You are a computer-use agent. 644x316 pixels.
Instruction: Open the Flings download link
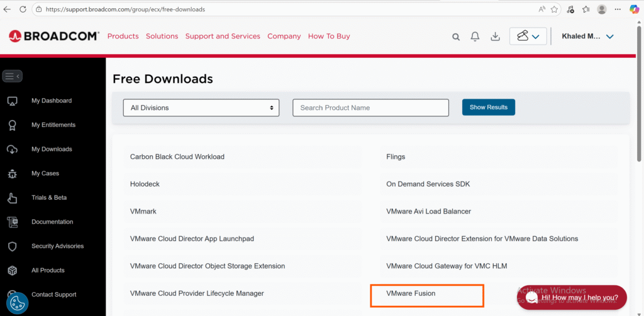coord(396,156)
